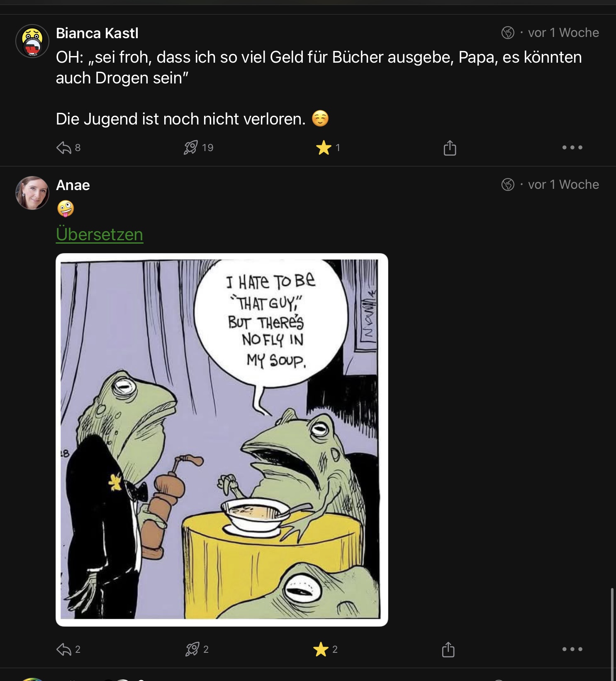Open Anae's profile photo
This screenshot has height=681, width=616.
[x=32, y=193]
